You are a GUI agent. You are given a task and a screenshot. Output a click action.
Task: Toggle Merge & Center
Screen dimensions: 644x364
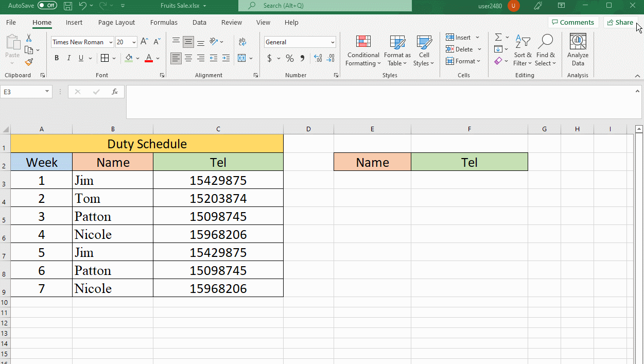click(x=242, y=58)
